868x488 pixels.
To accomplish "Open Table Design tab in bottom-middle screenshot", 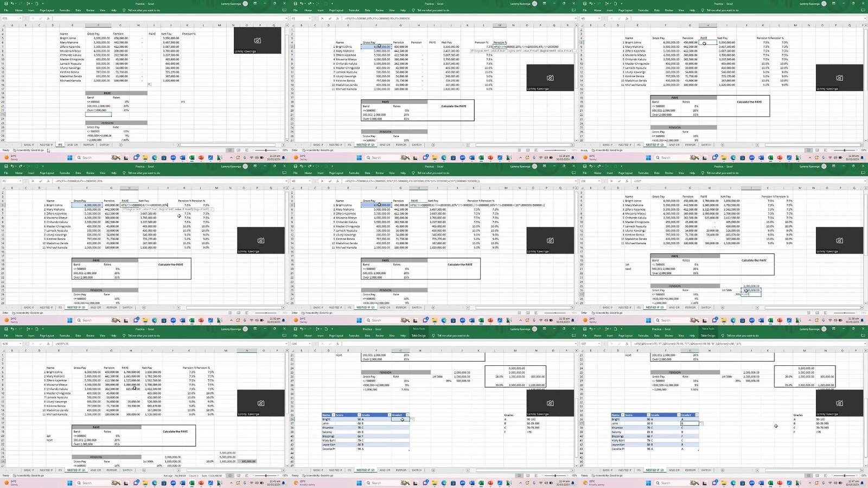I will [419, 336].
